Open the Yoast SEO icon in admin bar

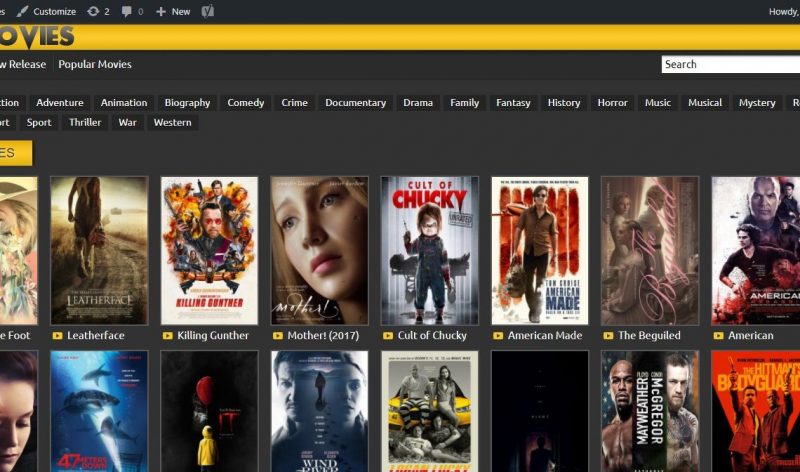(x=208, y=11)
